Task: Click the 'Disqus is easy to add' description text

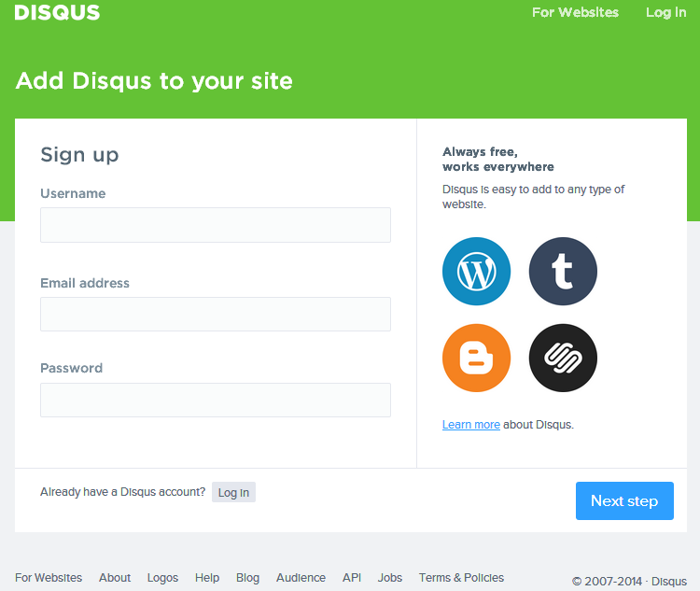Action: point(533,197)
